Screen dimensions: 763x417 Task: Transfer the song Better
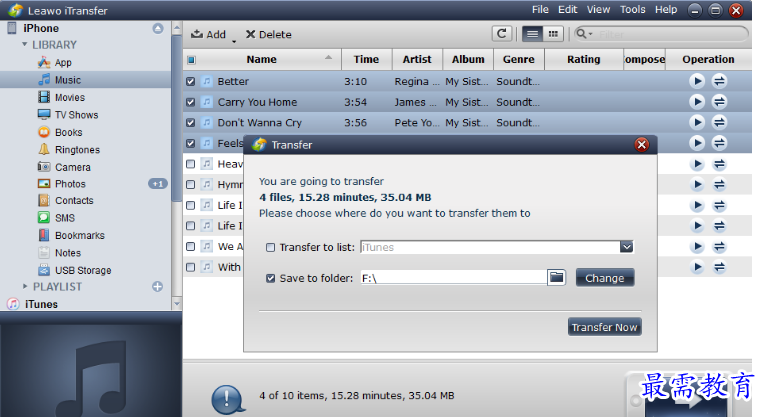(x=719, y=81)
